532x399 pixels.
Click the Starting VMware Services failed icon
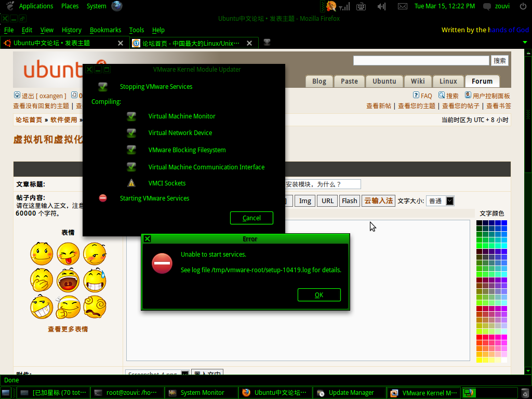pos(103,198)
